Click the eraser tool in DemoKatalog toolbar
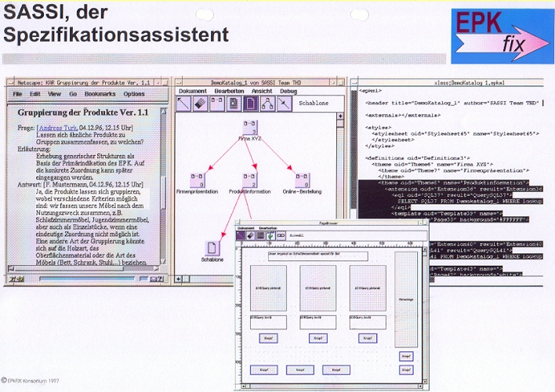Image resolution: width=555 pixels, height=392 pixels. pyautogui.click(x=201, y=103)
